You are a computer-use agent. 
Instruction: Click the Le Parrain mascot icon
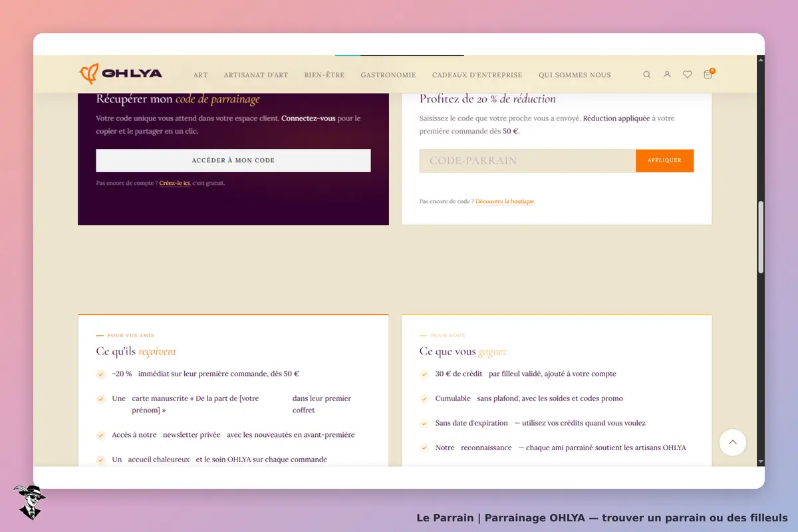click(29, 502)
